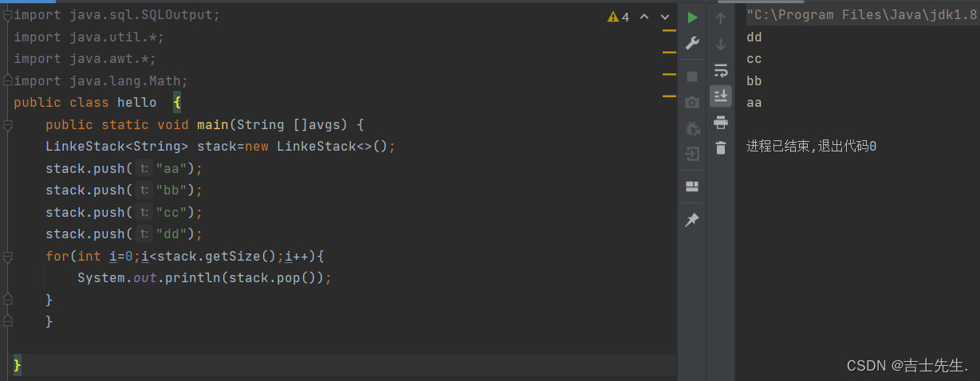980x381 pixels.
Task: Print console output with the printer icon
Action: [x=721, y=122]
